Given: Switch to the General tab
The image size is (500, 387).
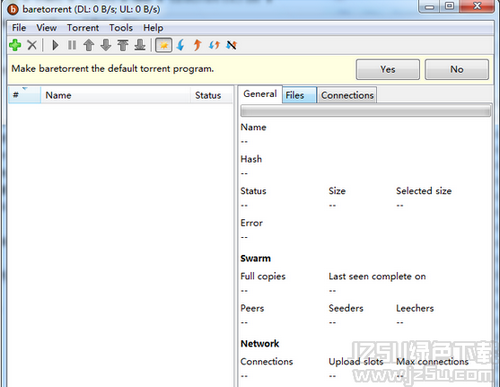Looking at the screenshot, I should tap(260, 94).
